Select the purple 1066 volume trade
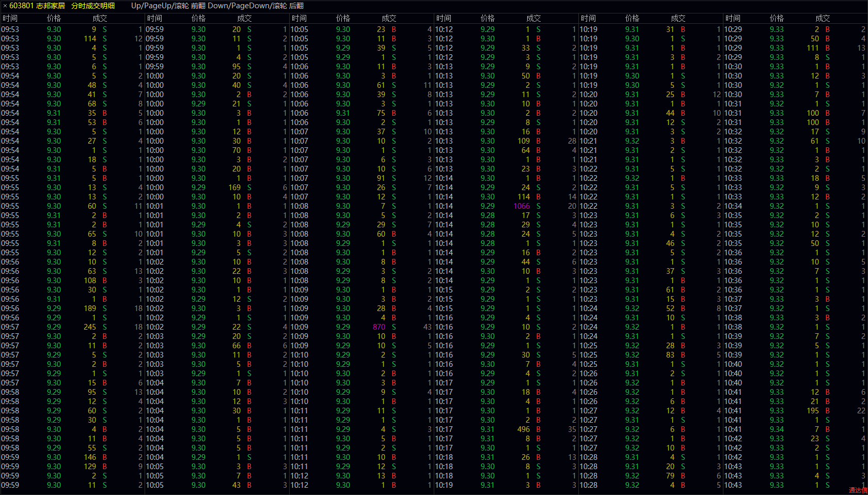The image size is (868, 495). [x=522, y=206]
